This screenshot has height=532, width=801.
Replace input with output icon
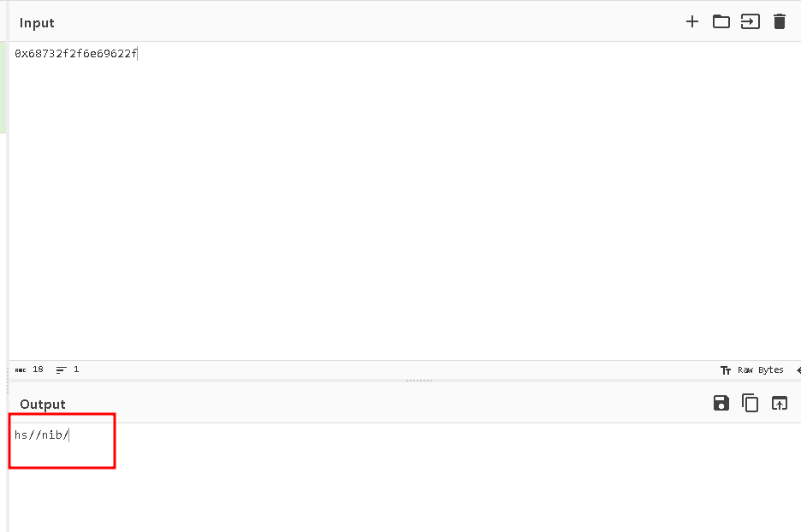pyautogui.click(x=780, y=404)
